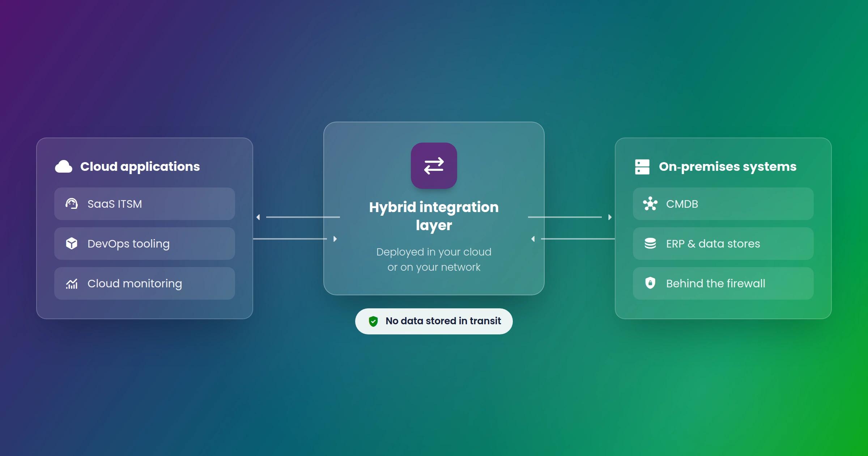Click the Deployed in your cloud subtitle

(x=434, y=259)
